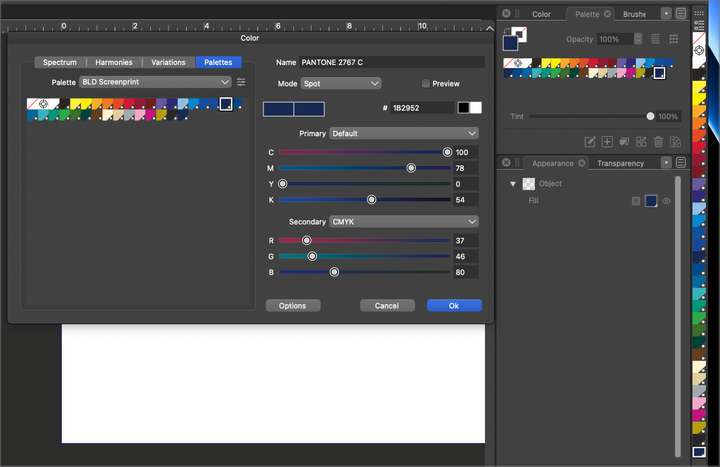The width and height of the screenshot is (720, 467).
Task: Click the add new color plus icon
Action: 607,142
